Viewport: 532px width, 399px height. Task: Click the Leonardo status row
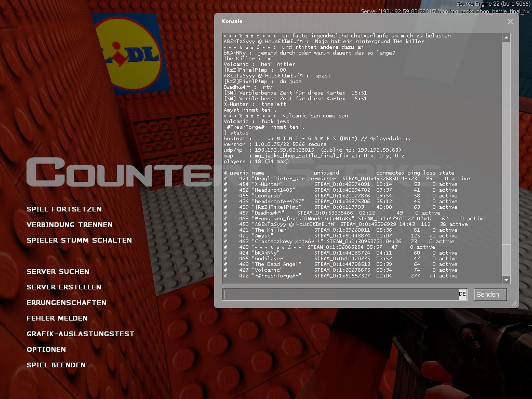[341, 196]
